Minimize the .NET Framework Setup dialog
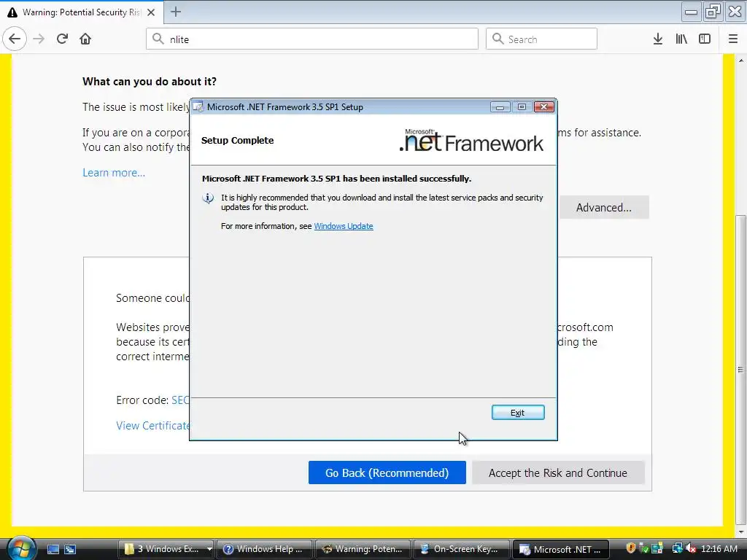The height and width of the screenshot is (560, 747). [500, 106]
